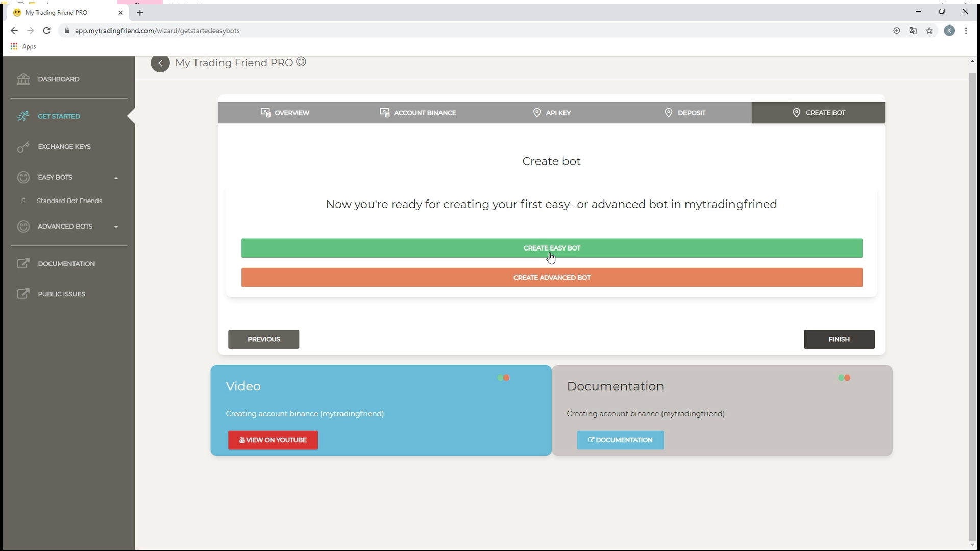This screenshot has height=551, width=980.
Task: Click the orange Create Advanced Bot button
Action: pyautogui.click(x=552, y=278)
